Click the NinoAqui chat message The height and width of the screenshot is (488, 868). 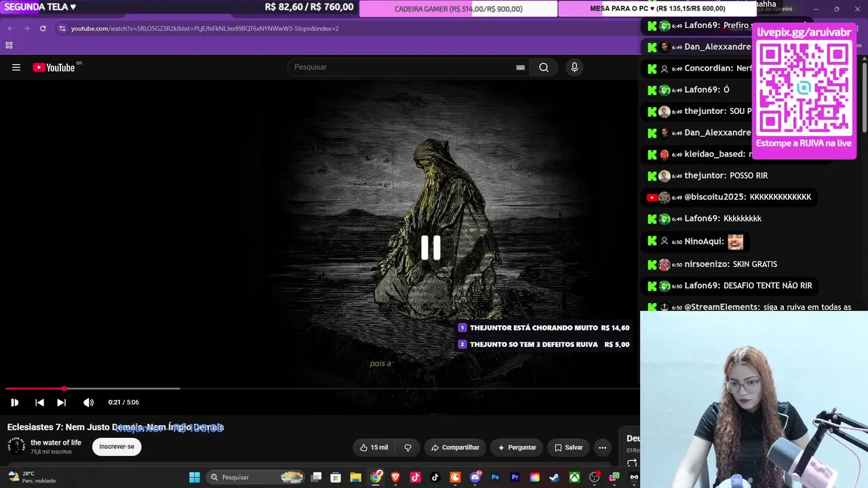click(696, 241)
